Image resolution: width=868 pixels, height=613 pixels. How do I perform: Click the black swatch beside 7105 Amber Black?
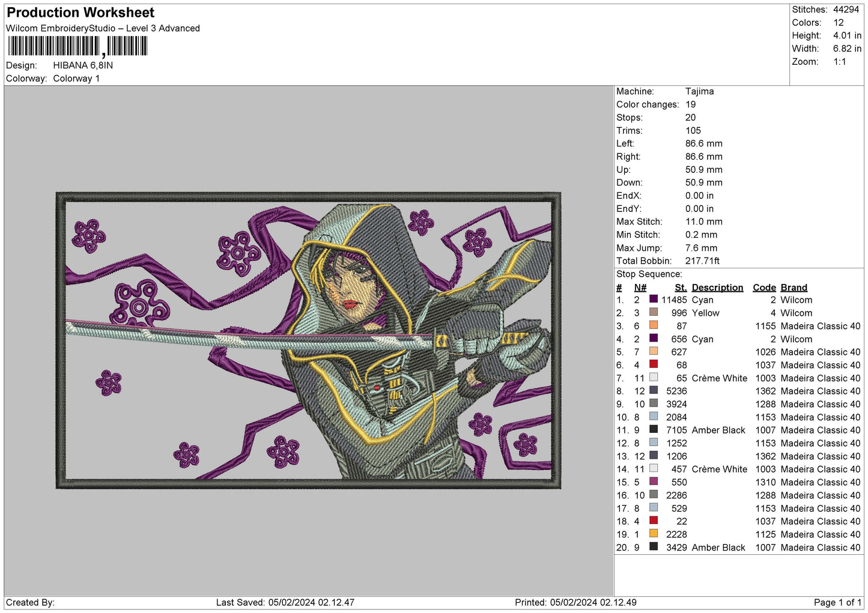[654, 429]
